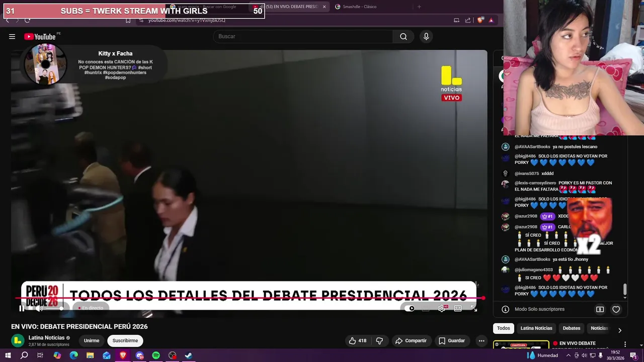The image size is (644, 362).
Task: Open the Brave Shields lion icon
Action: [480, 20]
